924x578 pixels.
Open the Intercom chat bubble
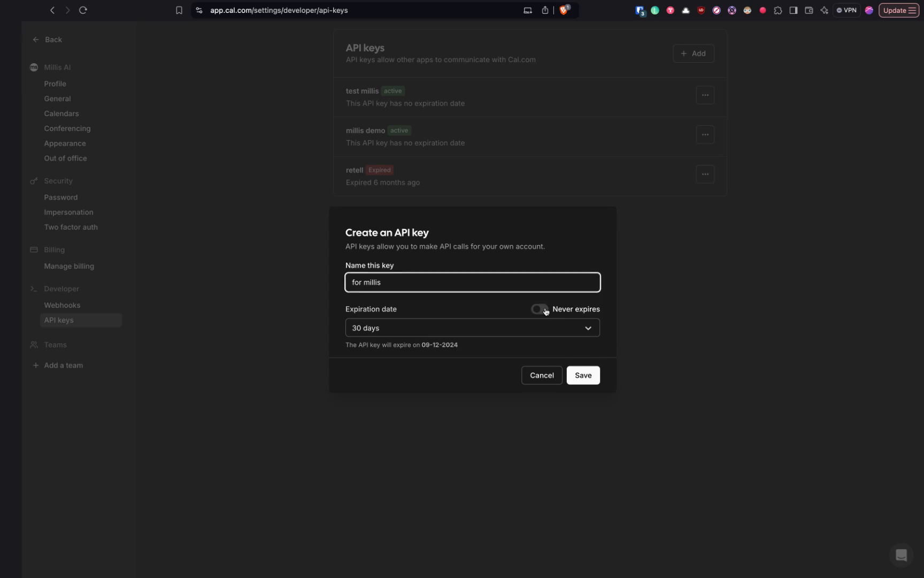coord(901,556)
